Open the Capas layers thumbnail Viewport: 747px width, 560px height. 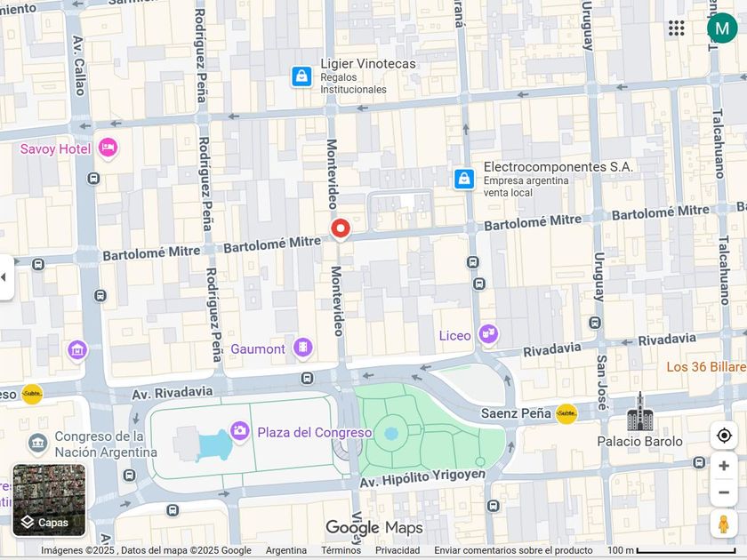click(49, 500)
